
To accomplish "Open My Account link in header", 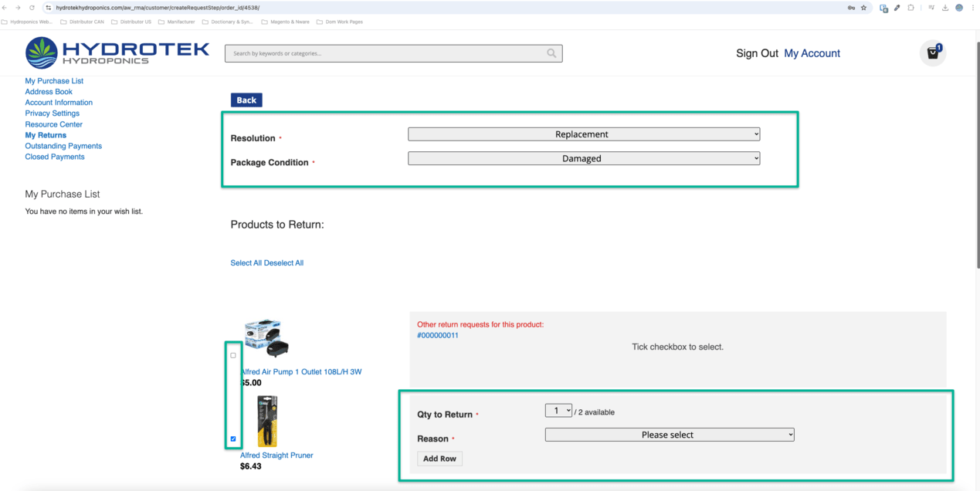I will coord(812,53).
